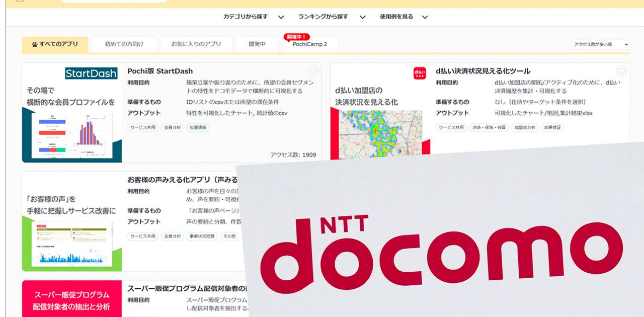Click paw icon on すべてのアプリ tab
Viewport: 644px width, 317px height.
tap(35, 44)
